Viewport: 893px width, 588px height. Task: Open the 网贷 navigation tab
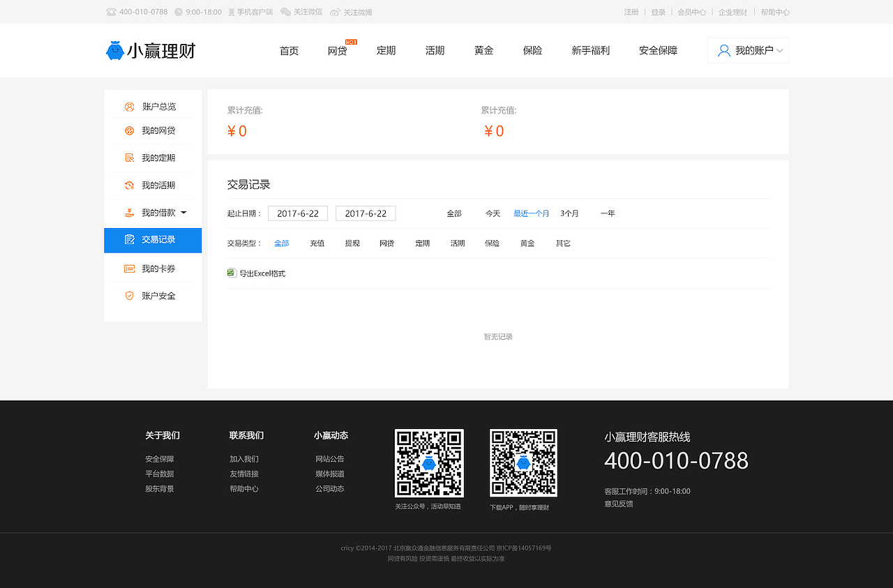point(337,50)
